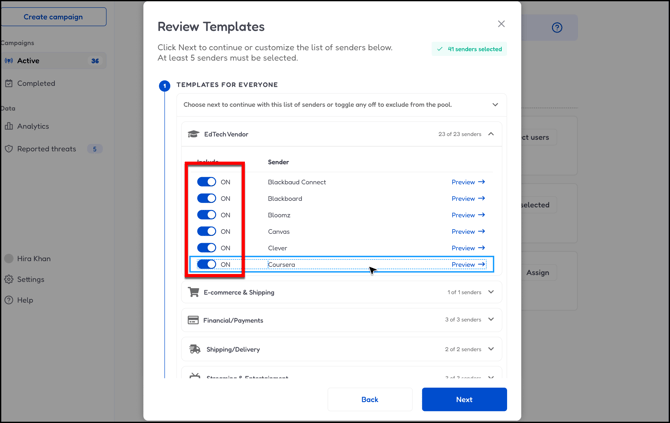670x423 pixels.
Task: Click the Completed calendar icon
Action: click(x=9, y=83)
